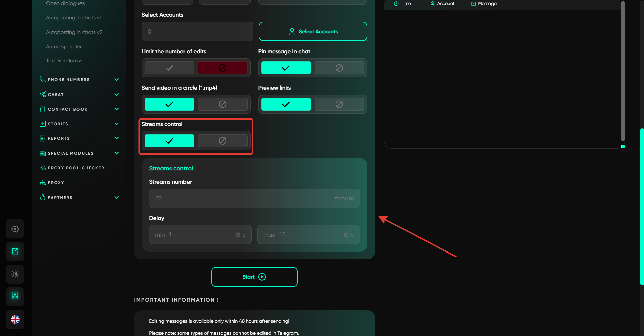Open Text Randomizer menu item
The width and height of the screenshot is (644, 336).
coord(66,61)
